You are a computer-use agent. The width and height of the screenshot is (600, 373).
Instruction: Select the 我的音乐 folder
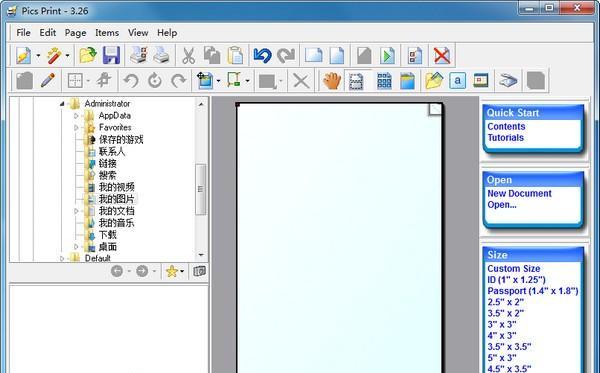point(116,223)
